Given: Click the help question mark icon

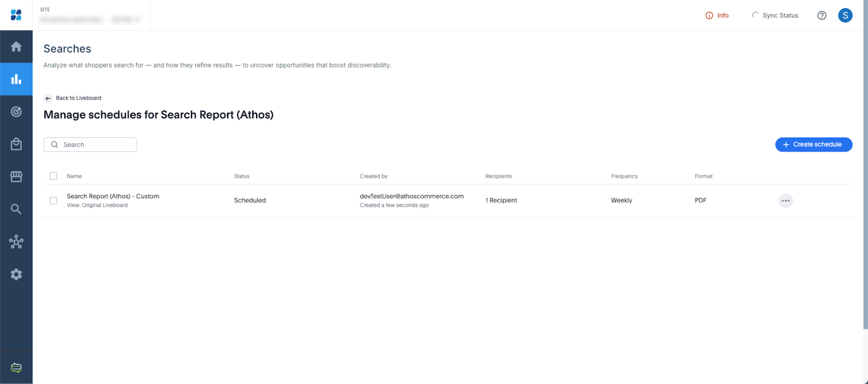Looking at the screenshot, I should pyautogui.click(x=822, y=16).
